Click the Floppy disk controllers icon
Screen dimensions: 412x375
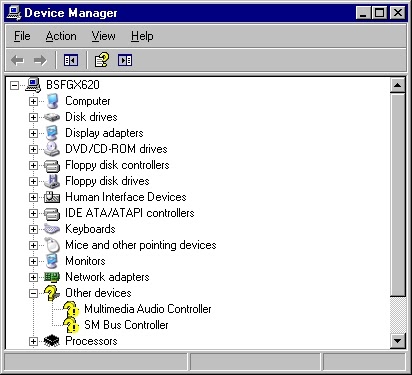coord(52,165)
